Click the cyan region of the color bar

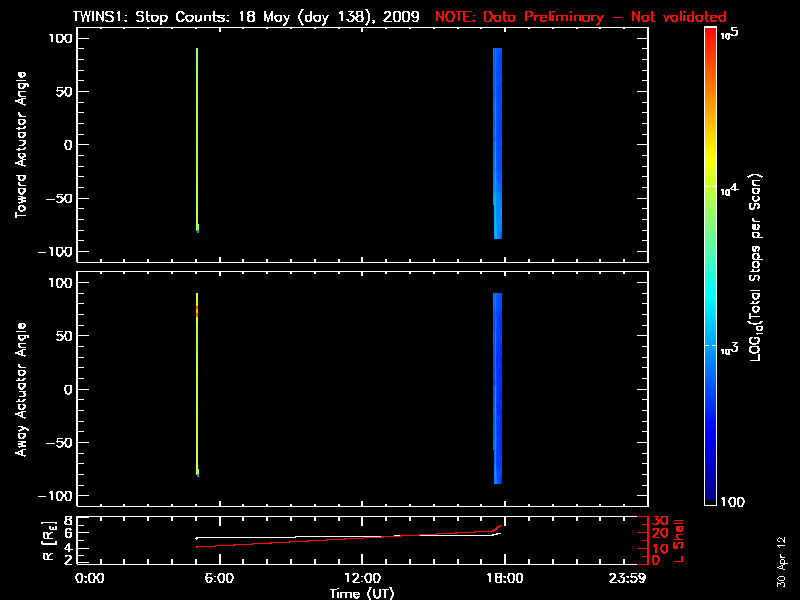[x=710, y=300]
